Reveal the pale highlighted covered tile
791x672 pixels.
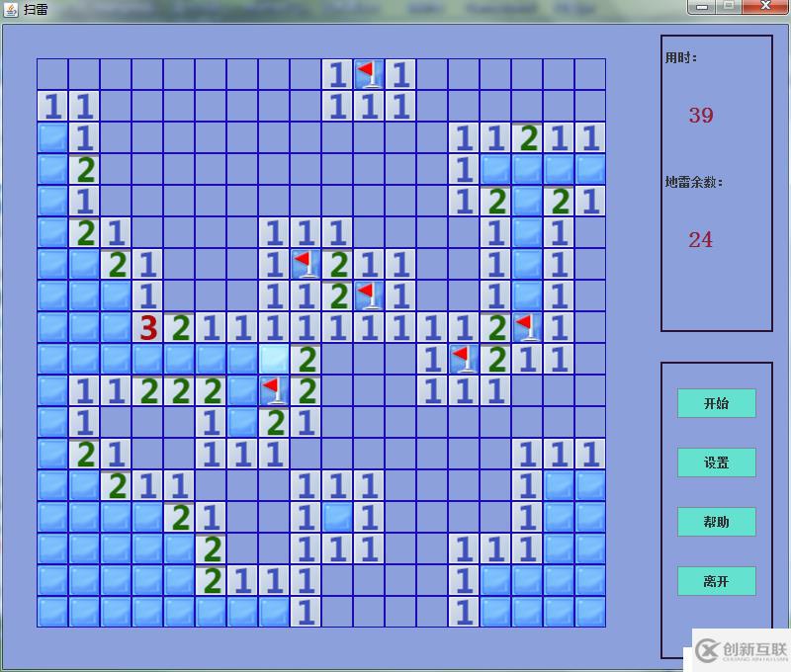pos(275,359)
